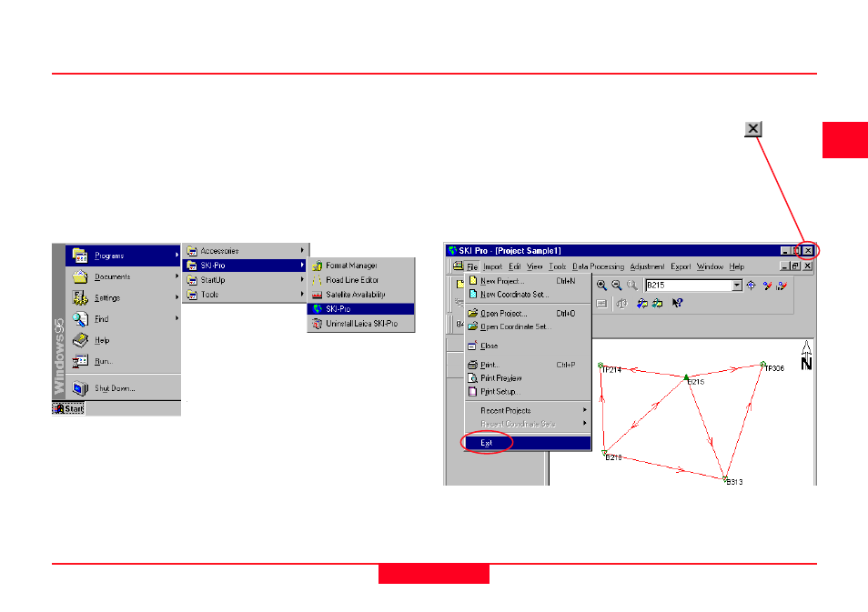The image size is (868, 612).
Task: Choose Exit from the File menu
Action: (x=528, y=443)
